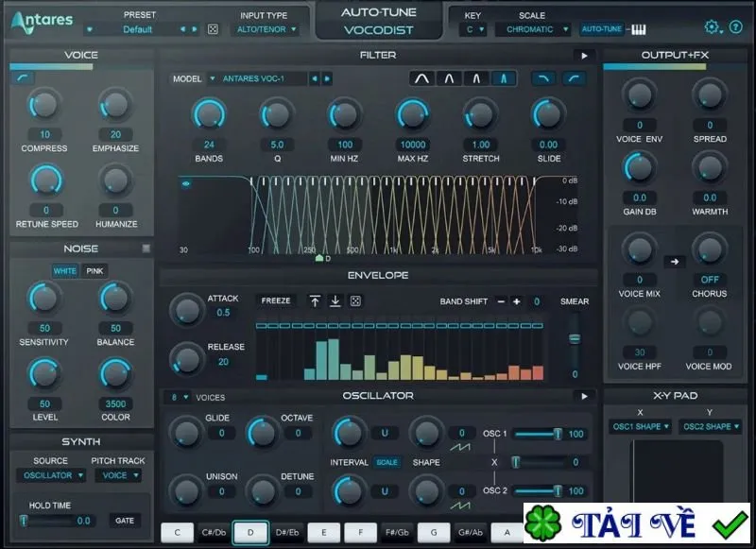Open the settings gear menu
This screenshot has width=756, height=549.
click(713, 27)
